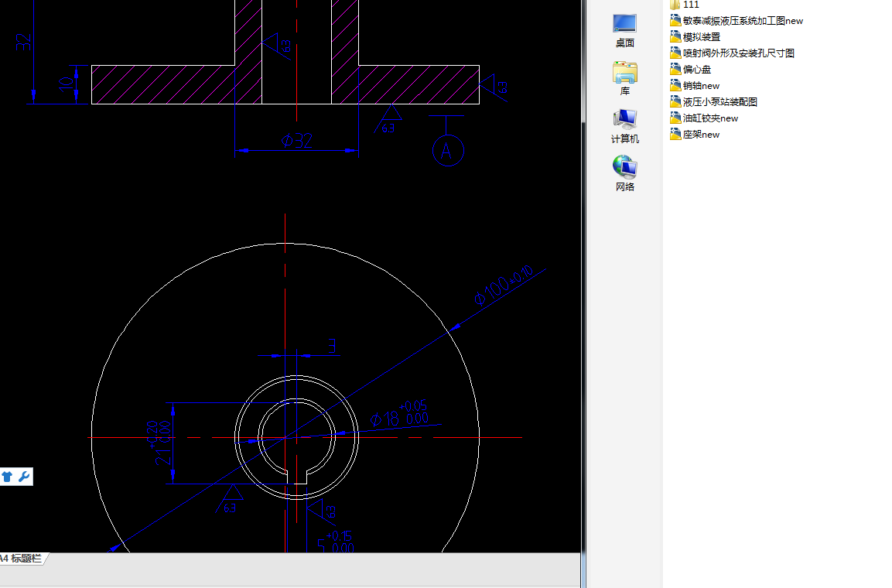Viewport: 892px width, 588px height.
Task: Select the 油缸铰夹new folder
Action: coord(704,118)
